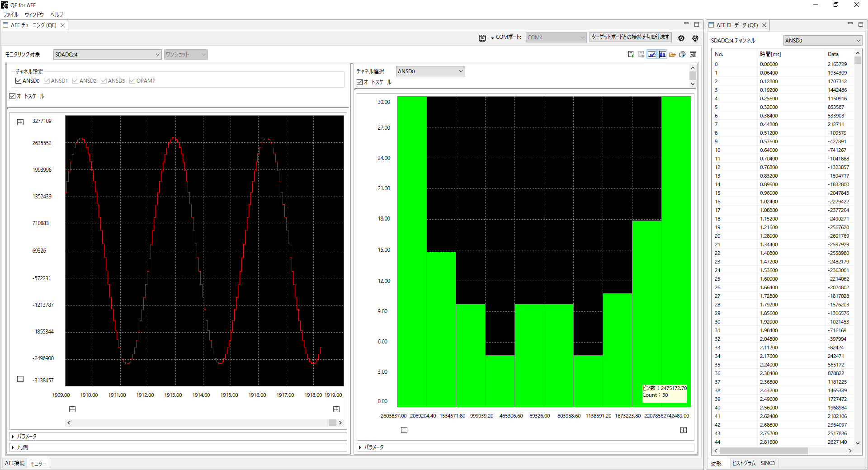This screenshot has height=470, width=868.
Task: Toggle the histogram view icon
Action: (x=662, y=54)
